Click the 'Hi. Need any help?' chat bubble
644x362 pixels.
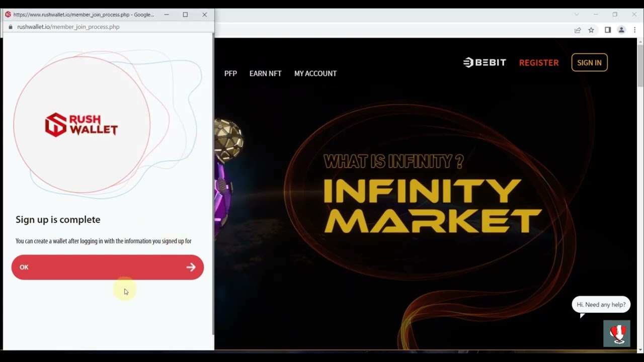tap(601, 305)
